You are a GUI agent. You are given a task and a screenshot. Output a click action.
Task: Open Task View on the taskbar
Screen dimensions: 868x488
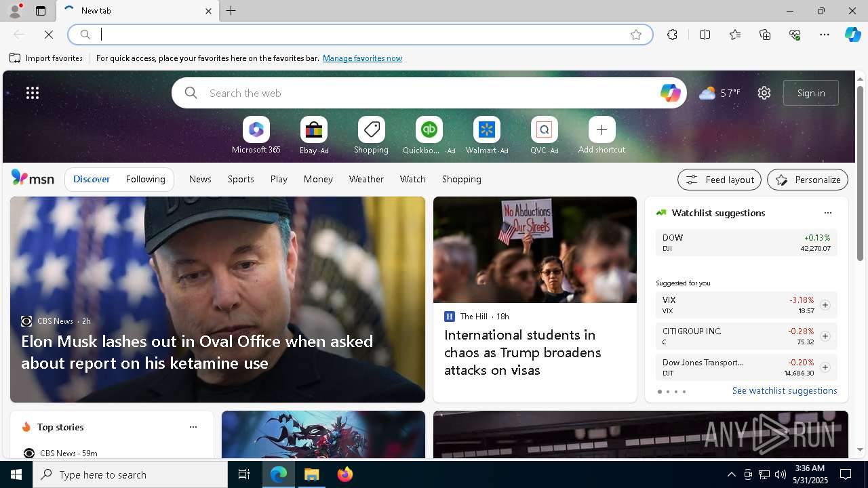point(244,474)
